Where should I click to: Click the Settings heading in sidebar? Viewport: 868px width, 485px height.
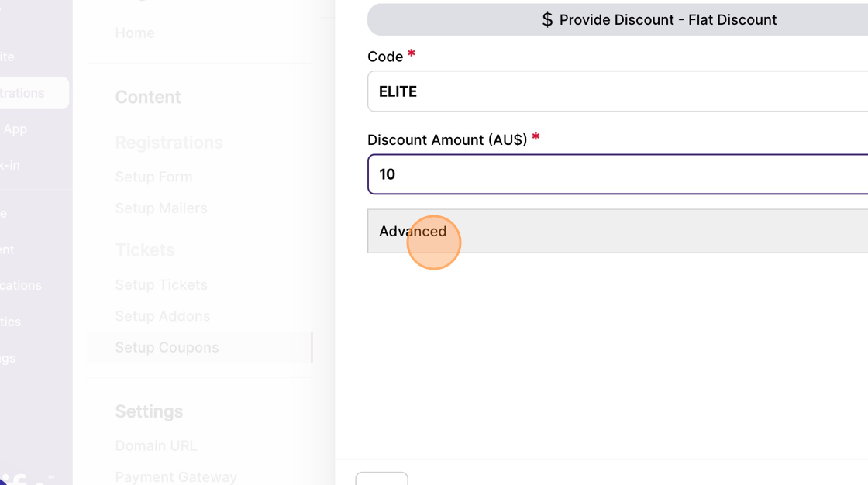coord(149,412)
